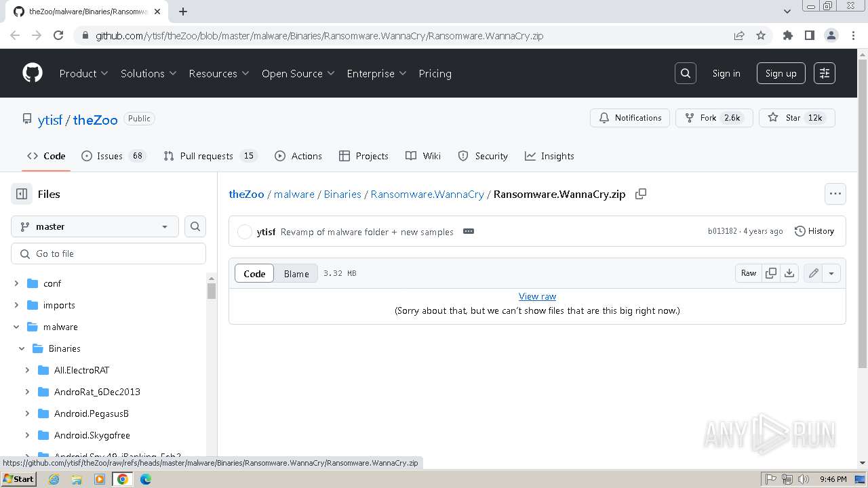Viewport: 868px width, 488px height.
Task: Open new browser tab
Action: [x=183, y=12]
